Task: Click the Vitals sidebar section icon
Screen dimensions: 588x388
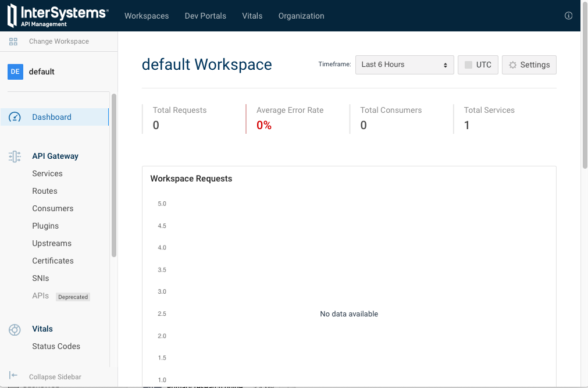Action: [x=14, y=329]
